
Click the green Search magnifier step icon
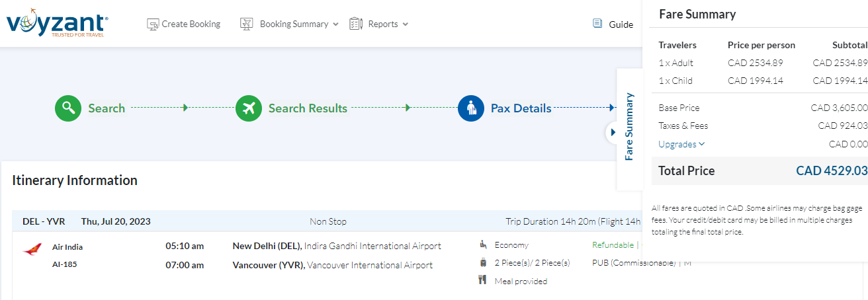click(68, 108)
